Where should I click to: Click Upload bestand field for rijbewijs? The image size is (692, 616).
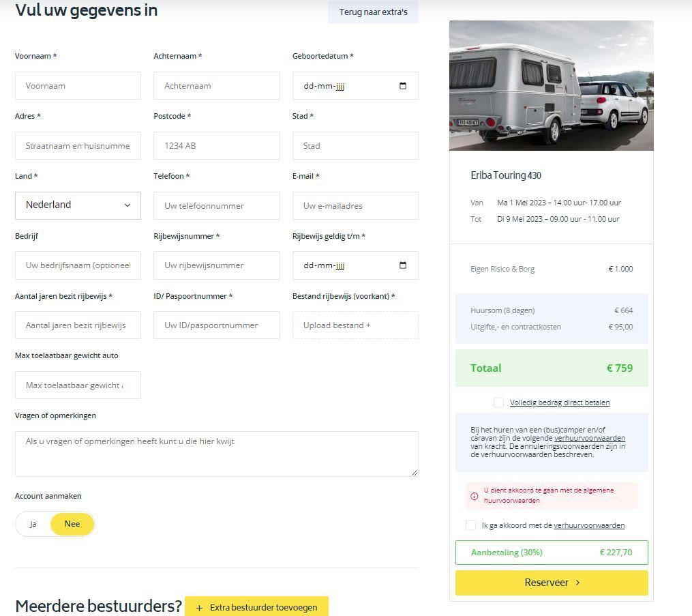(355, 325)
